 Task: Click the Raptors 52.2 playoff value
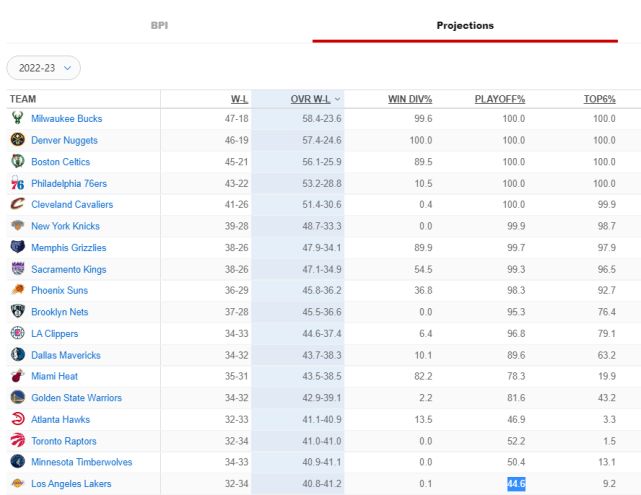(516, 441)
